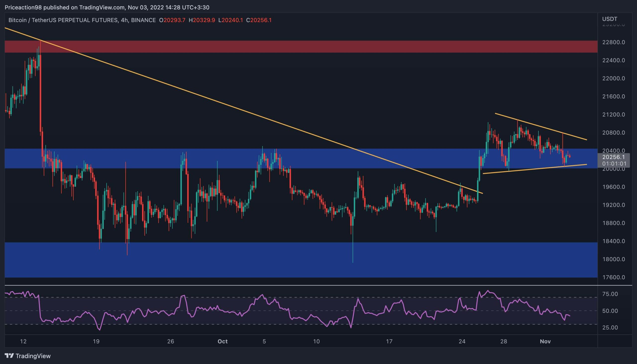The width and height of the screenshot is (637, 364).
Task: Click the 4h timeframe label
Action: pyautogui.click(x=124, y=20)
